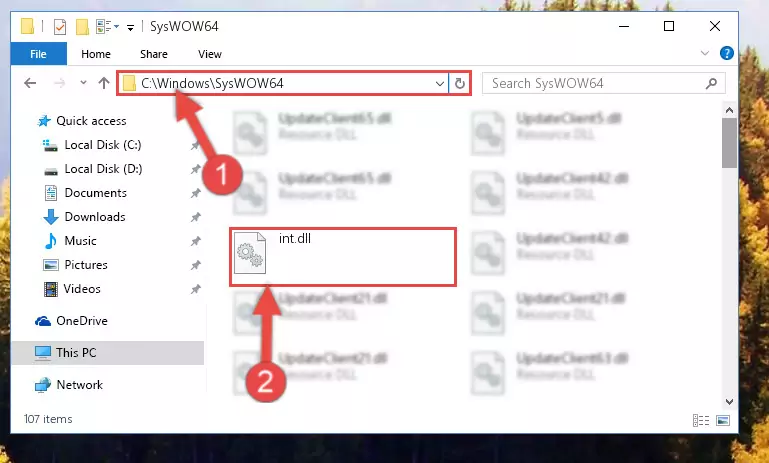Click the pin icon beside Documents

coord(195,193)
